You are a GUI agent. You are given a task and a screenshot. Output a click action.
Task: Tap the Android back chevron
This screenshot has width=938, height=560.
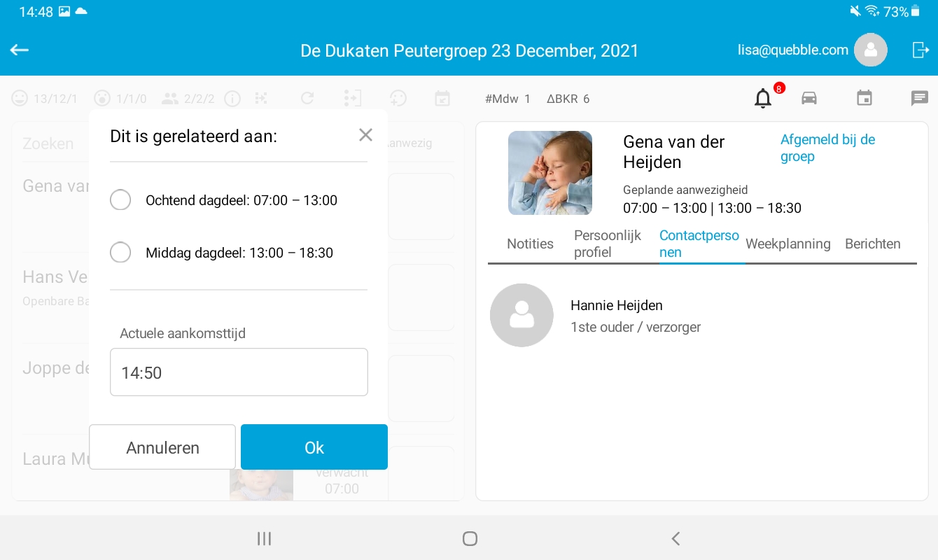[675, 538]
